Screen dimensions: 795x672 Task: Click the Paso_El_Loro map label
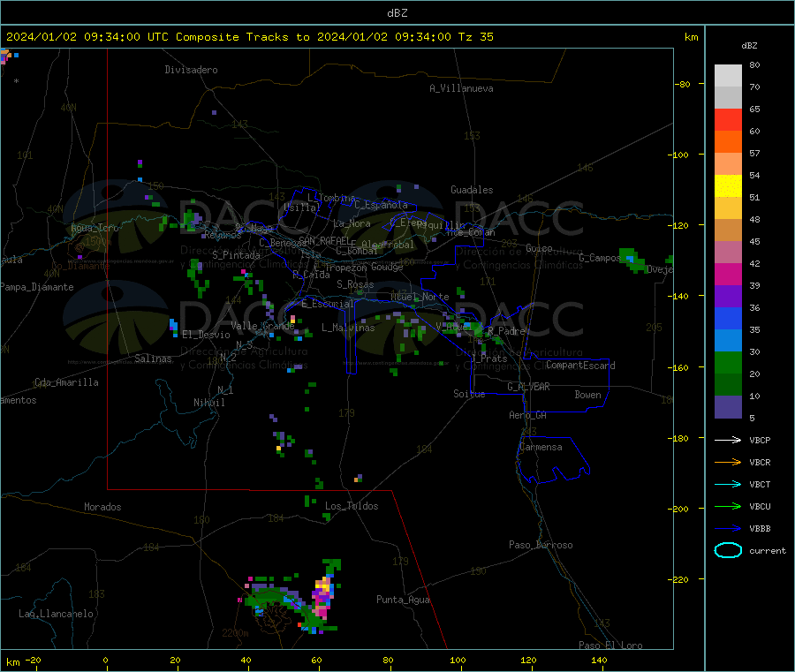tap(610, 646)
